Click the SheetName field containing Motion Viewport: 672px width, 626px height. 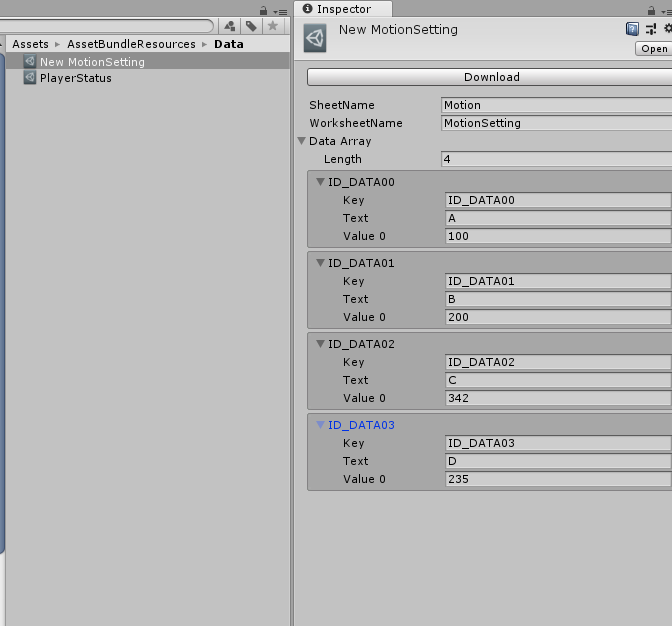[556, 105]
